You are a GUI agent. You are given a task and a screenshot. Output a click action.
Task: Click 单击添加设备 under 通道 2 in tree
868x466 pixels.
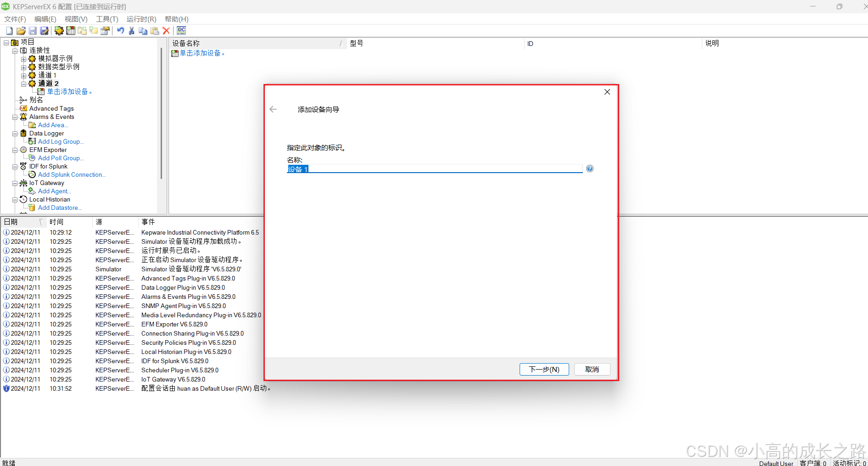click(x=69, y=92)
